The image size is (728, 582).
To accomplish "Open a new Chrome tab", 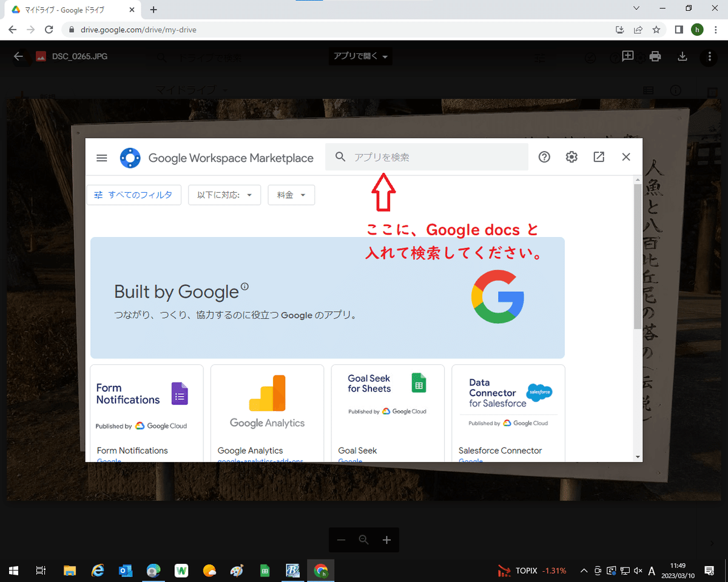I will 153,10.
